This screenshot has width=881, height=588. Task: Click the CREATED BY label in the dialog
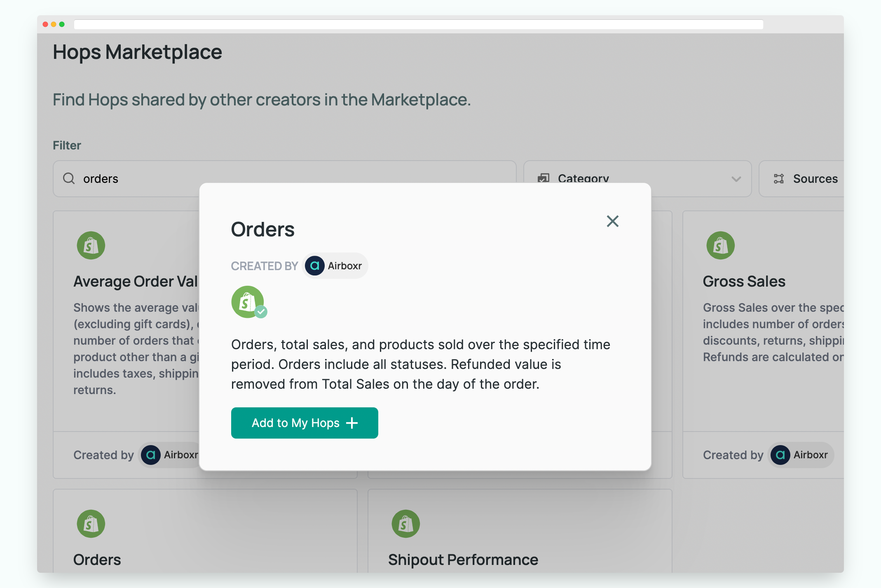(264, 266)
